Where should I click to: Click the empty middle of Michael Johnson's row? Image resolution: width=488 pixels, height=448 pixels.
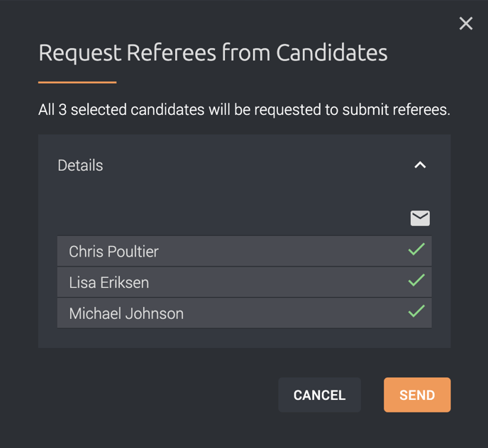(292, 313)
